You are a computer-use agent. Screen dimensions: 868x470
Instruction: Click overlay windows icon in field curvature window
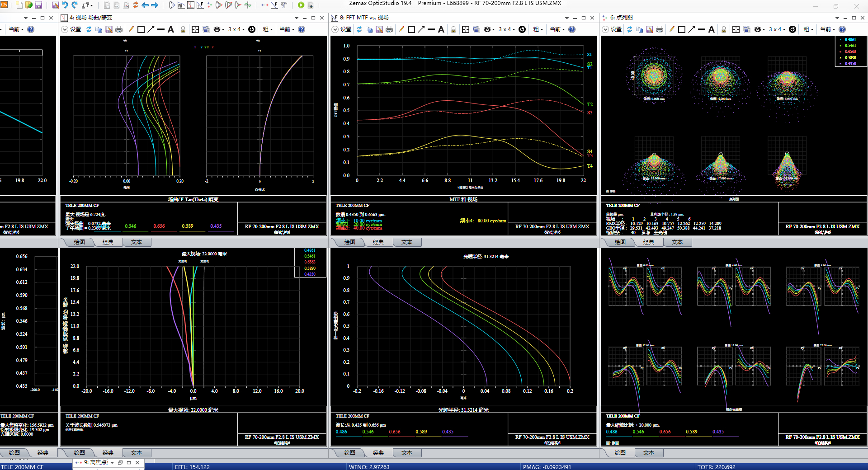coord(206,29)
